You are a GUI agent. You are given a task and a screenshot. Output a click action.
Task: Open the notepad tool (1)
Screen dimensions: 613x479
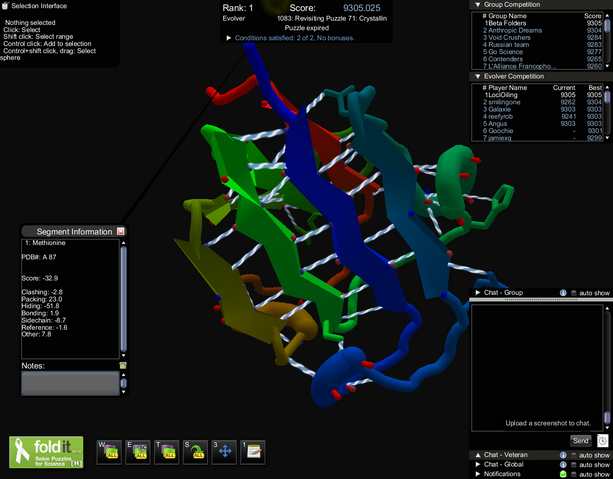[253, 452]
